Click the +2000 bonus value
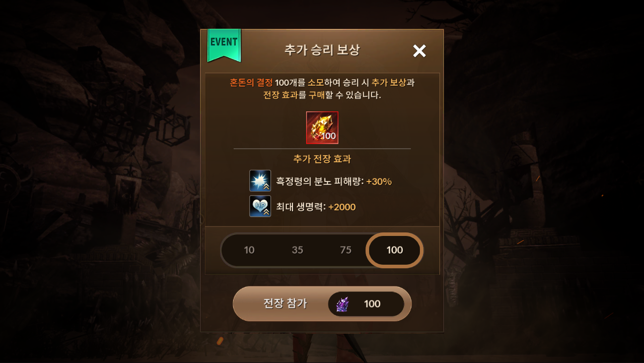 pos(342,207)
